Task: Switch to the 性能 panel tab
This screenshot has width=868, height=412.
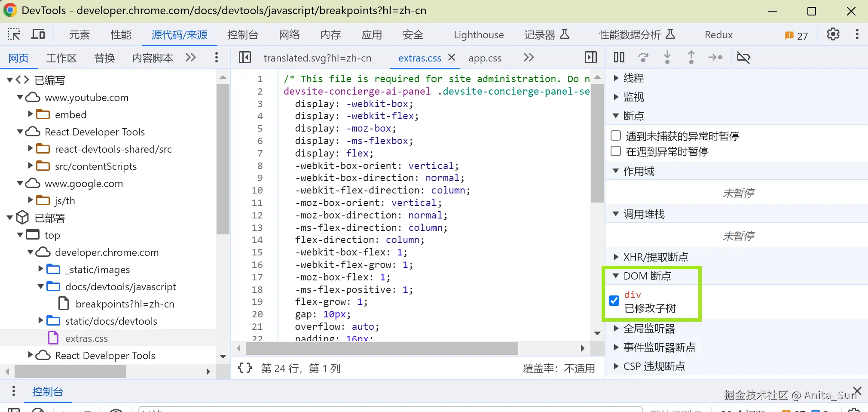Action: pos(121,35)
